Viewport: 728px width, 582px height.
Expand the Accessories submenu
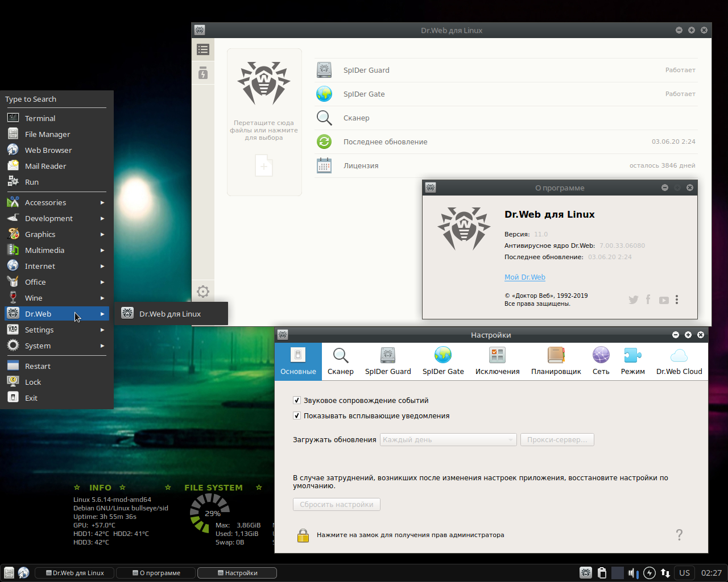(56, 202)
